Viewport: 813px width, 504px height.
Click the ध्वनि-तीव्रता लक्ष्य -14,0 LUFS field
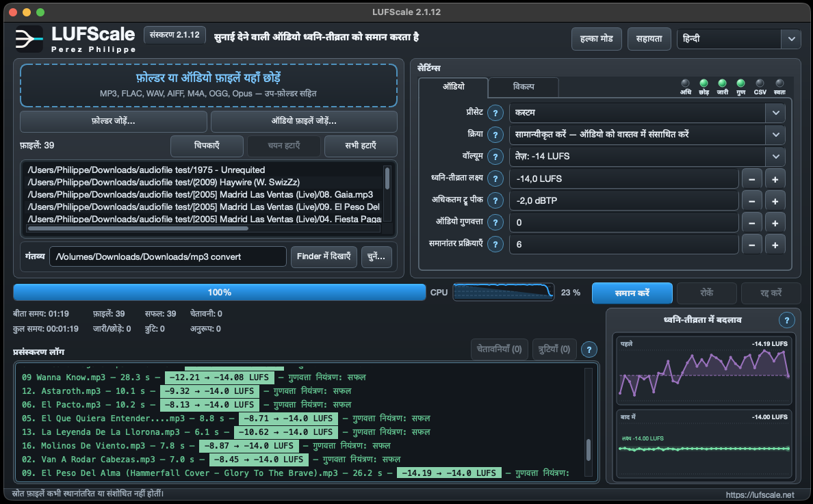coord(623,179)
